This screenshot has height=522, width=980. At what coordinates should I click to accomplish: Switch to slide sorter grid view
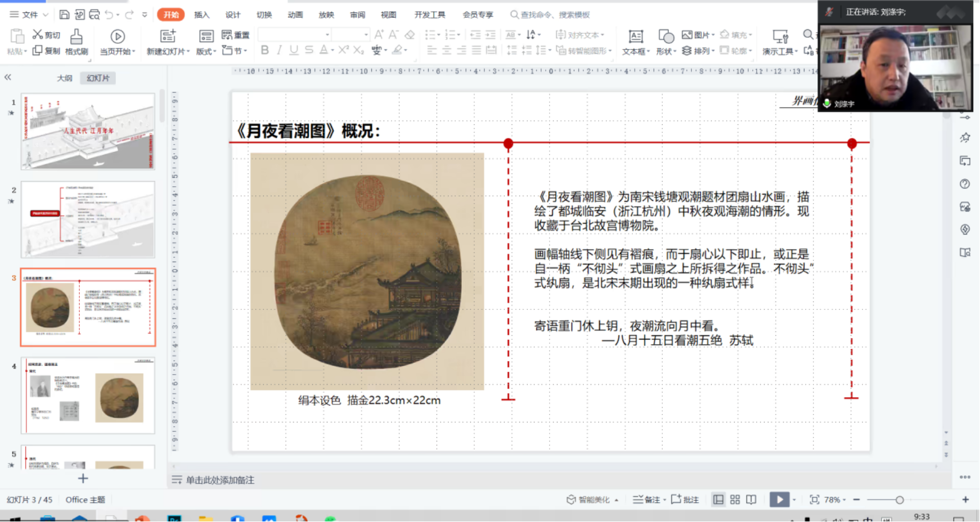pyautogui.click(x=735, y=499)
